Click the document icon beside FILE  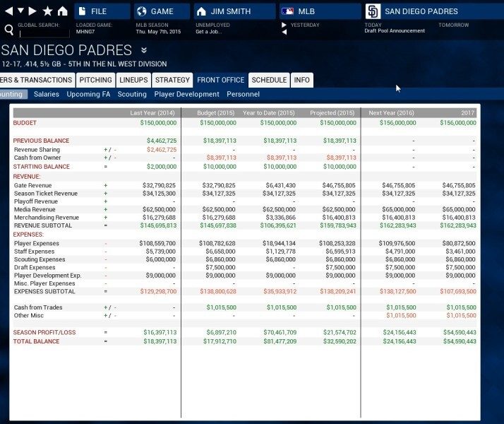(x=83, y=11)
